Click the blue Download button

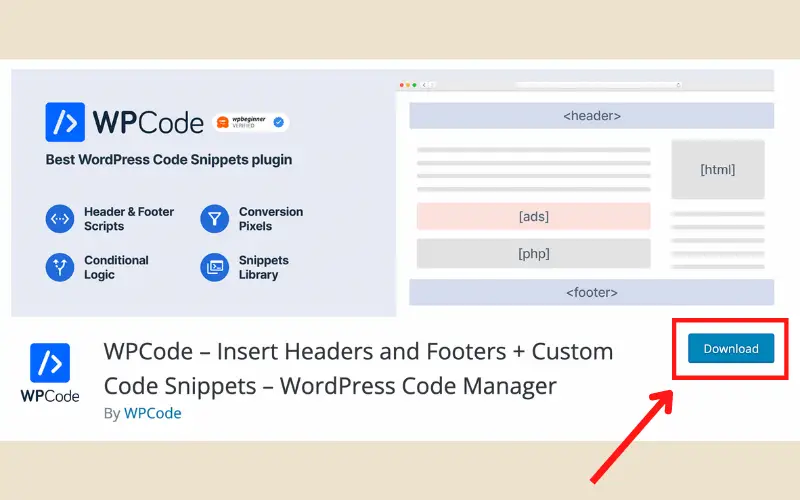pyautogui.click(x=731, y=348)
